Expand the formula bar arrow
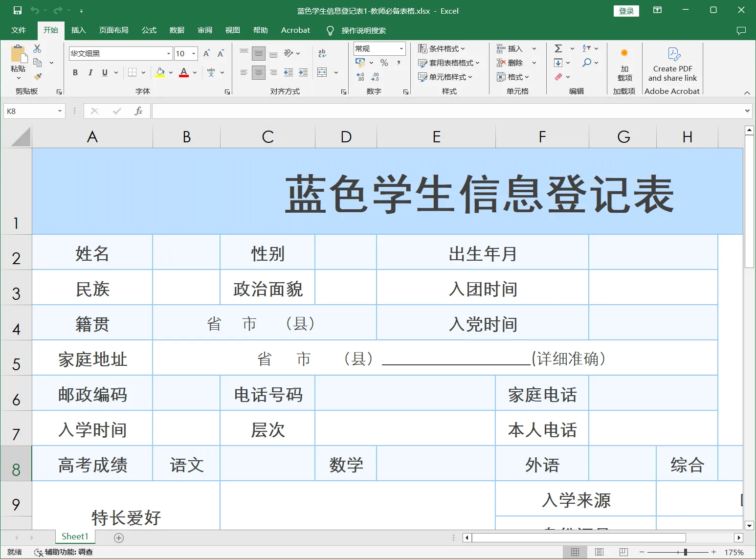The height and width of the screenshot is (559, 756). (747, 111)
